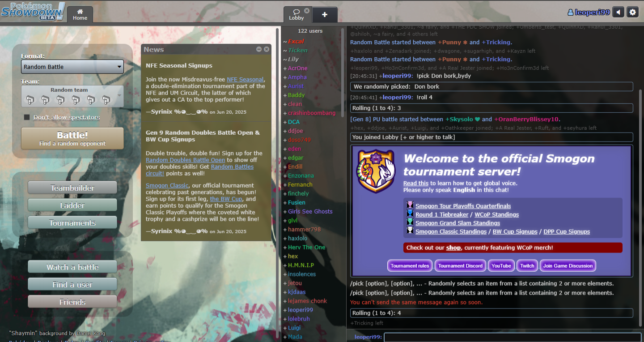Click the WCoP trophy icon
Image resolution: width=644 pixels, height=342 pixels.
410,214
